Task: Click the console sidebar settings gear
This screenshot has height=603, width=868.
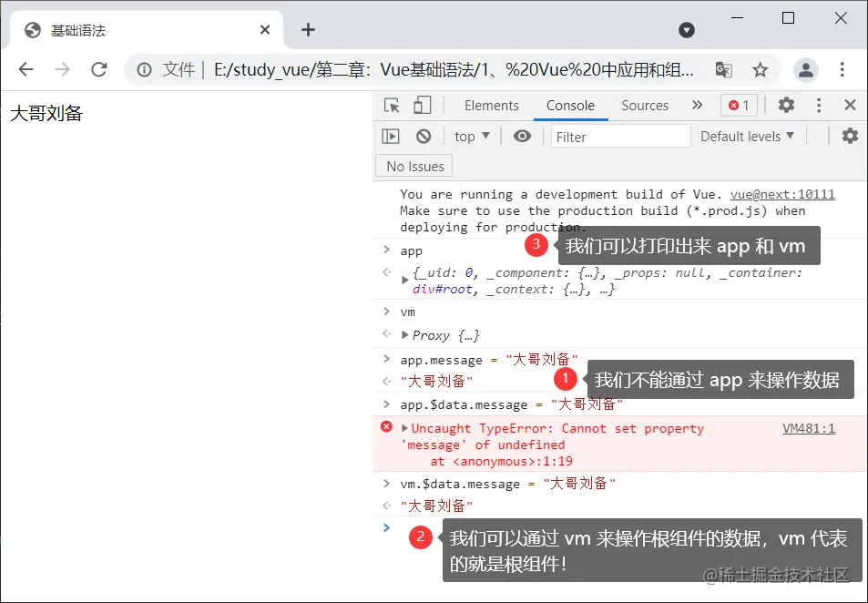Action: [849, 136]
